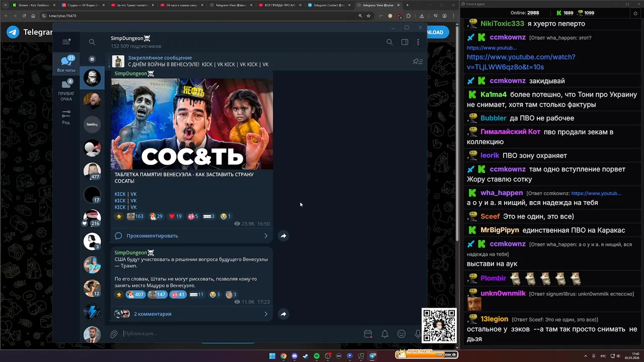Forward the Трамп post via arrow
Screen dimensions: 644x362
coord(283,314)
